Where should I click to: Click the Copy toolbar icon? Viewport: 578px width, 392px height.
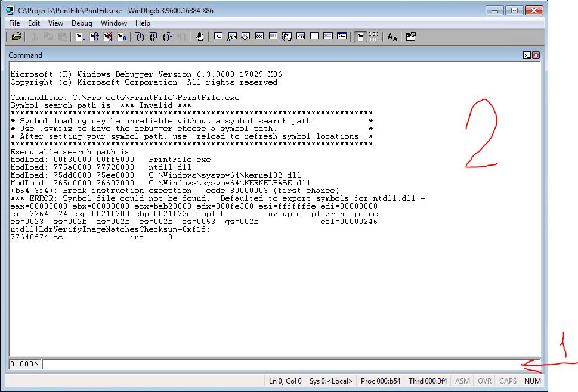tap(48, 36)
